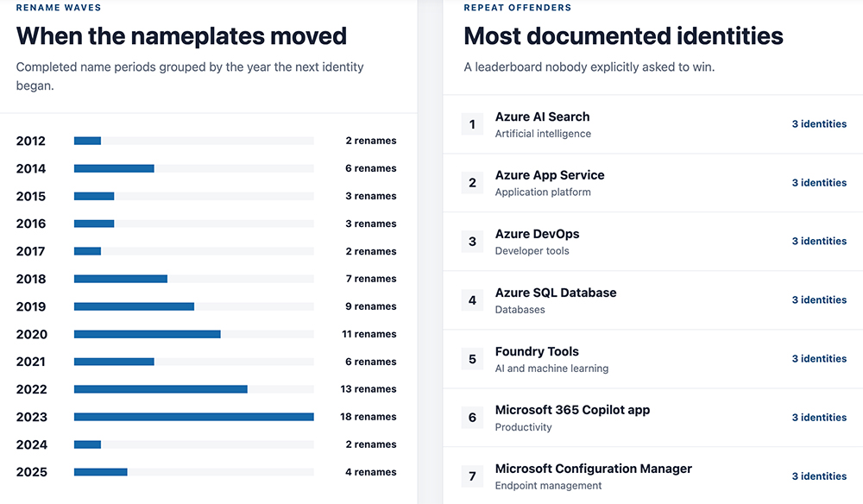
Task: Click '11 renames' value
Action: [369, 334]
